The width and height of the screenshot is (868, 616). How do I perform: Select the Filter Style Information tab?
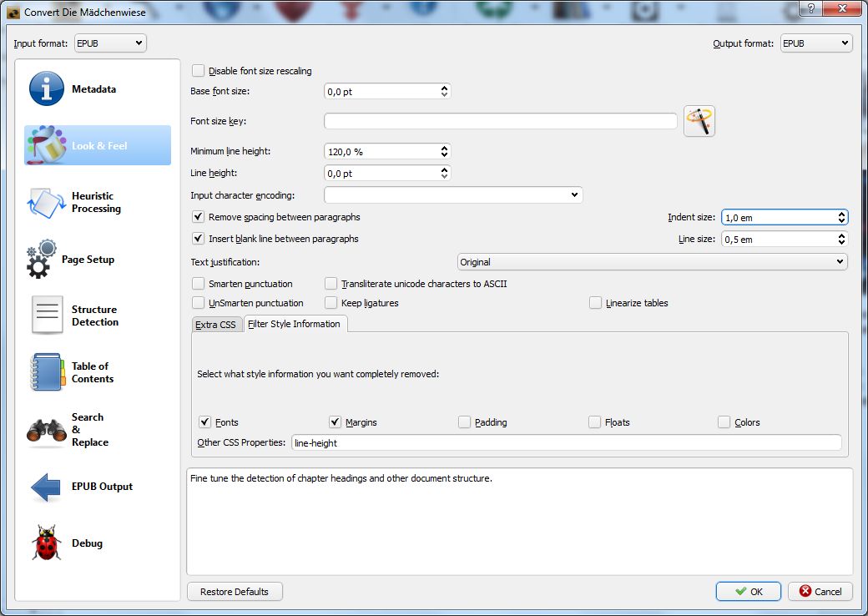point(295,324)
